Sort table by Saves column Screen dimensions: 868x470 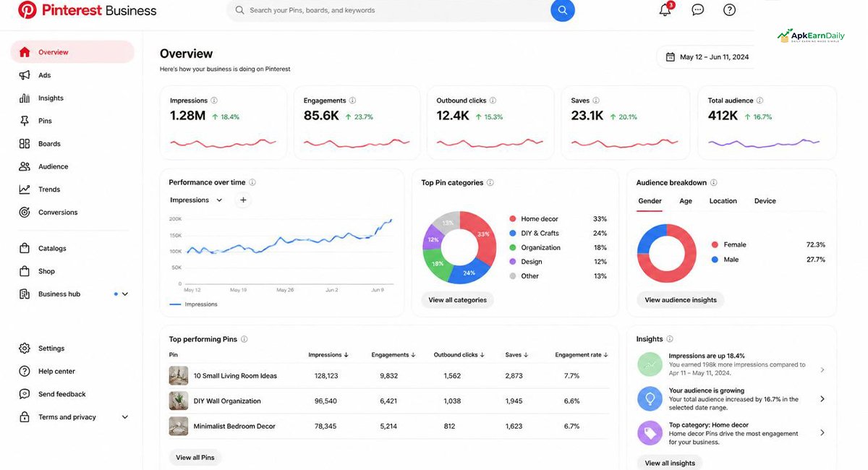click(517, 355)
